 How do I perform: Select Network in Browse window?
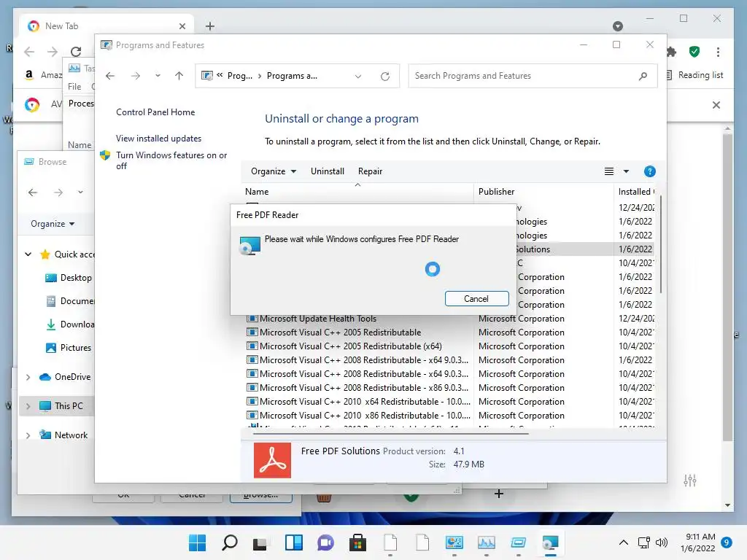[64, 435]
